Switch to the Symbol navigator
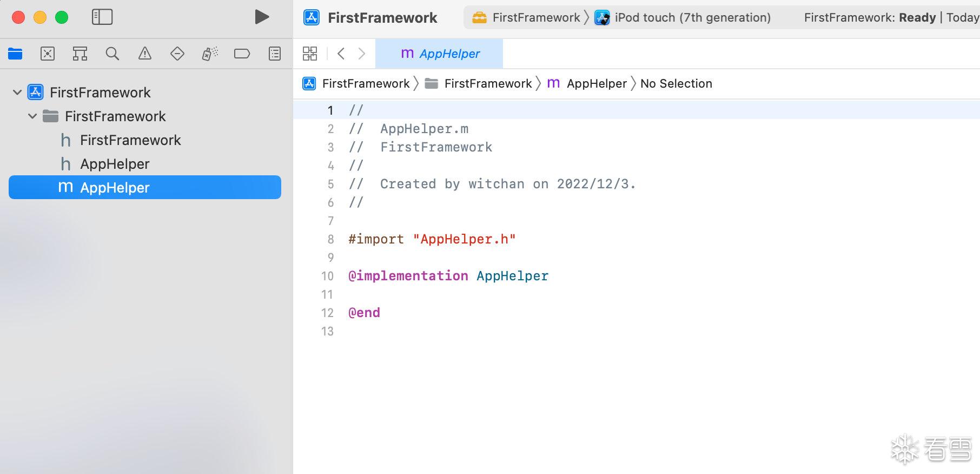This screenshot has height=474, width=980. tap(80, 54)
